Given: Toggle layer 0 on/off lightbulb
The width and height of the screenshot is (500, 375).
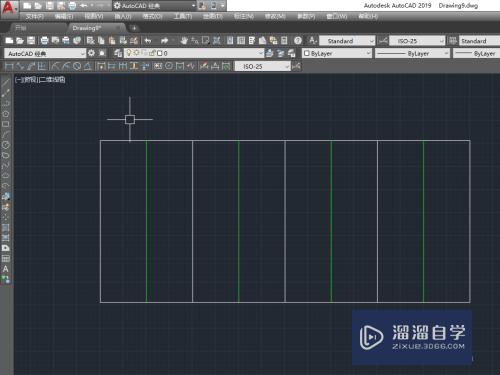Looking at the screenshot, I should 129,53.
